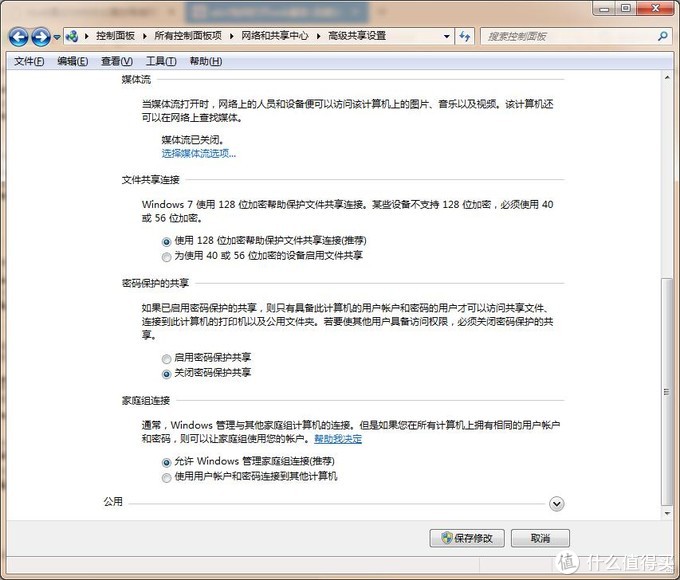The height and width of the screenshot is (580, 680).
Task: Open the 工具(T) menu
Action: point(161,61)
